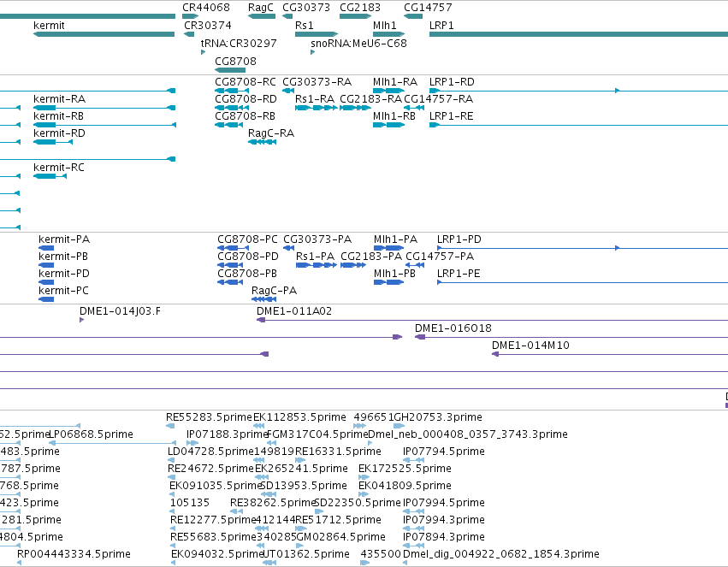
Task: Select the 'CG8708-PB' protein label
Action: (x=247, y=274)
